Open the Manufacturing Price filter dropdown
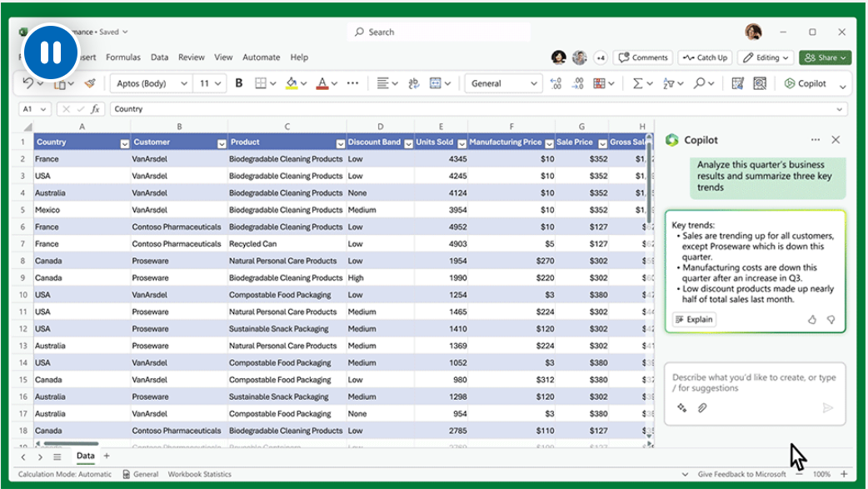Image resolution: width=868 pixels, height=489 pixels. 549,144
